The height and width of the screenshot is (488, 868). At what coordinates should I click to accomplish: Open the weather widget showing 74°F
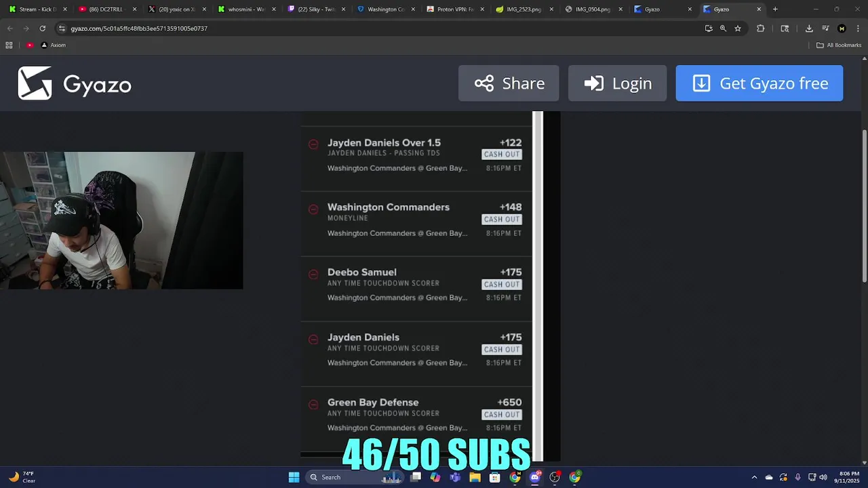22,477
